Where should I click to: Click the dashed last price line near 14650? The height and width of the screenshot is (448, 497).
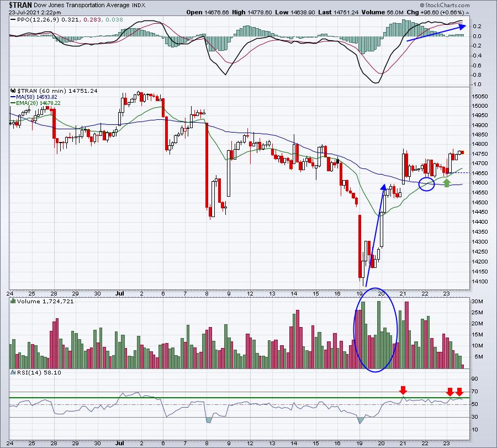pyautogui.click(x=459, y=172)
